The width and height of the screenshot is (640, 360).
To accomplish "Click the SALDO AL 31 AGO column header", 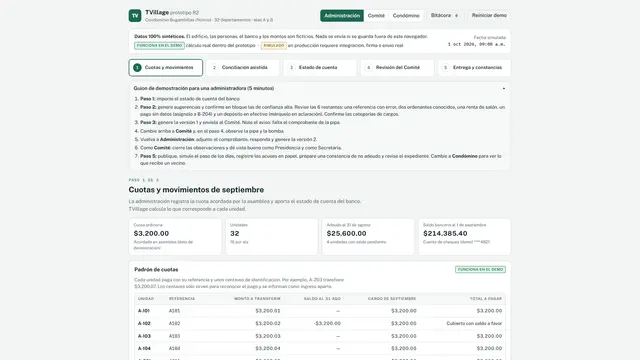I will tap(322, 299).
